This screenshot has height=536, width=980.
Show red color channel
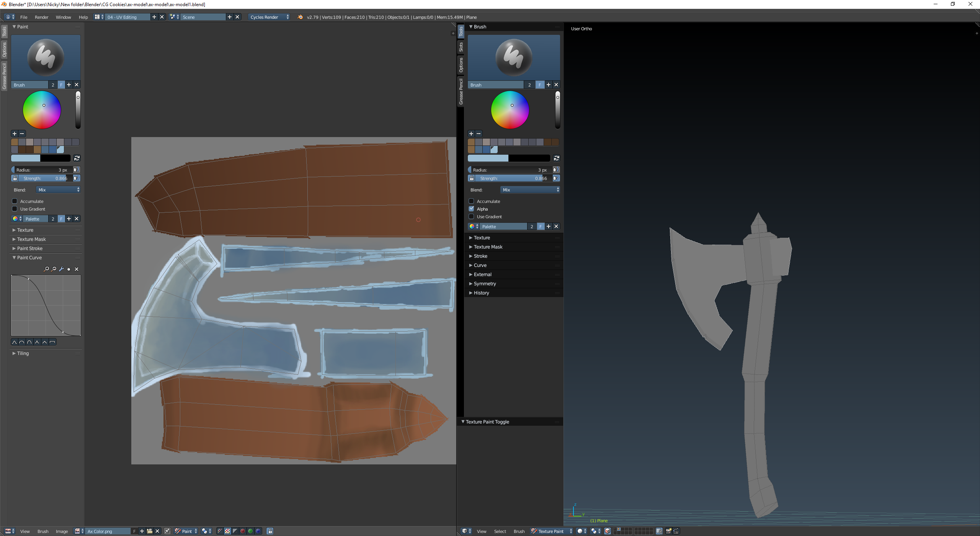tap(242, 531)
